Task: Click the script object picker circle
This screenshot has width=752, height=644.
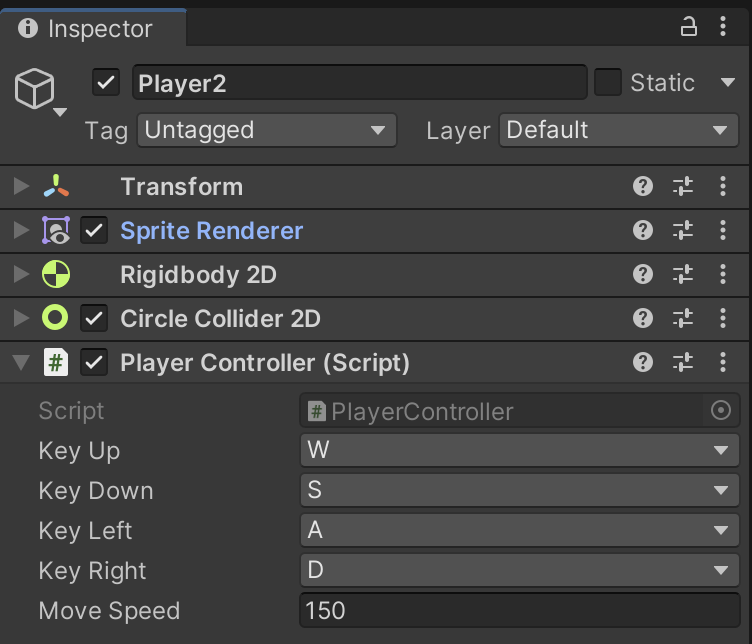Action: 720,411
